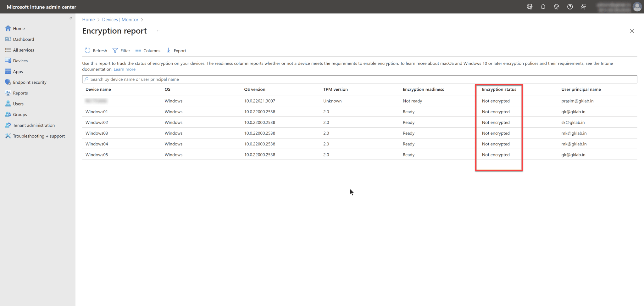The height and width of the screenshot is (306, 644).
Task: Open the Learn more link
Action: pyautogui.click(x=124, y=69)
